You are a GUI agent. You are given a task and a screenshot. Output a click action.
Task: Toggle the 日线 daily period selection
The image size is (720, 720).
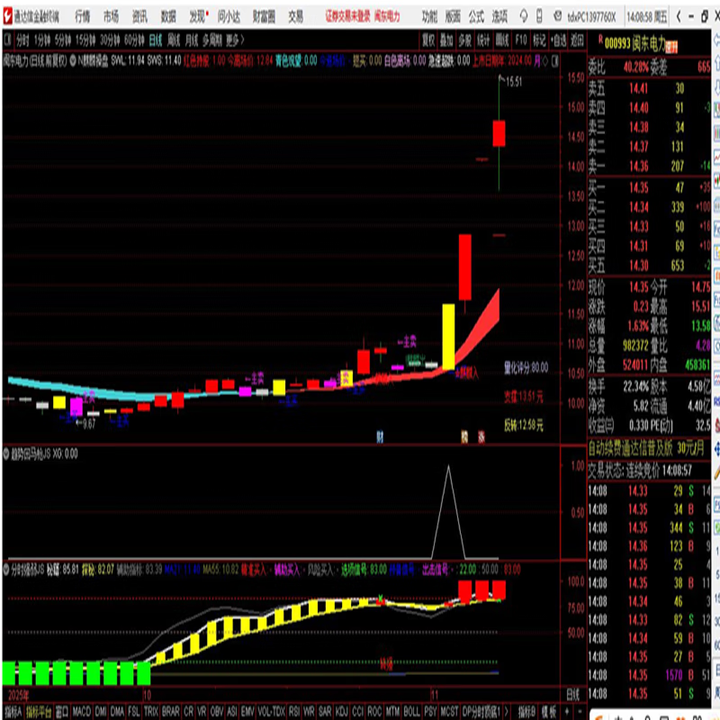click(x=155, y=40)
